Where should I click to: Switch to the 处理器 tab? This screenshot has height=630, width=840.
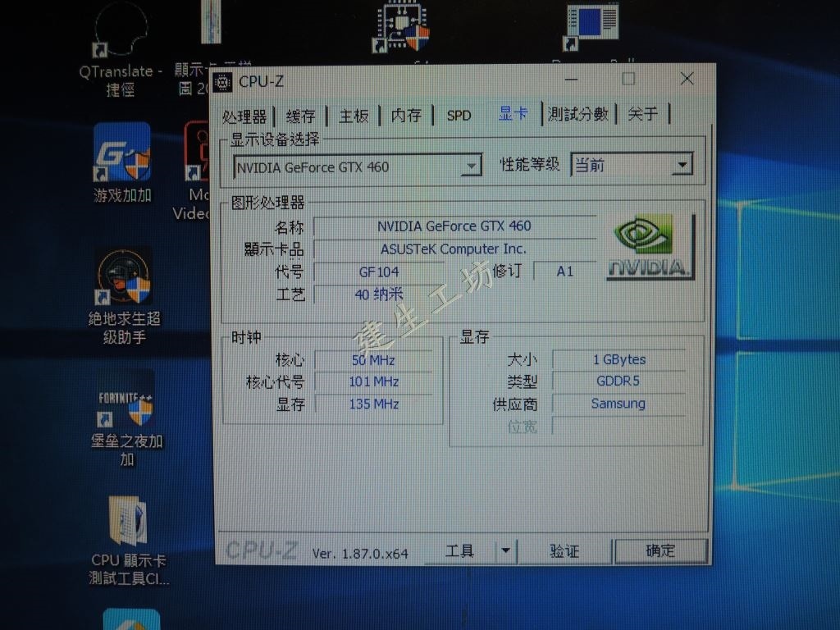(244, 116)
